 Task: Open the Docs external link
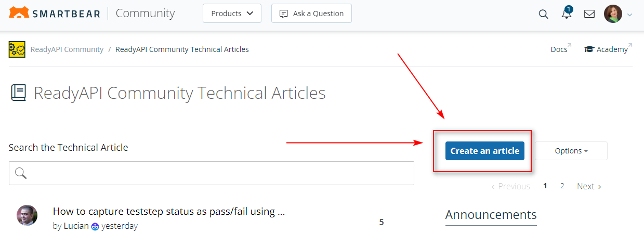(x=559, y=49)
